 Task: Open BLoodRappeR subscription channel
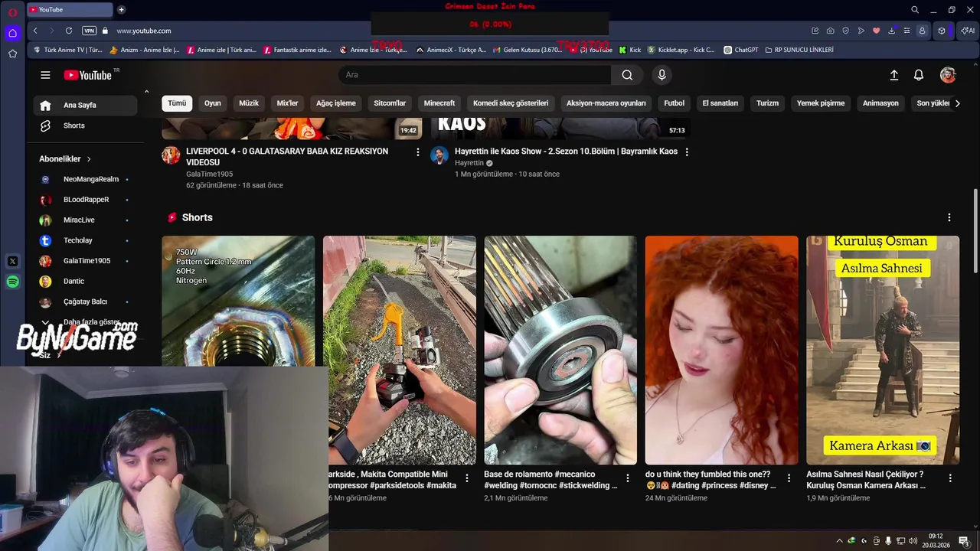85,200
